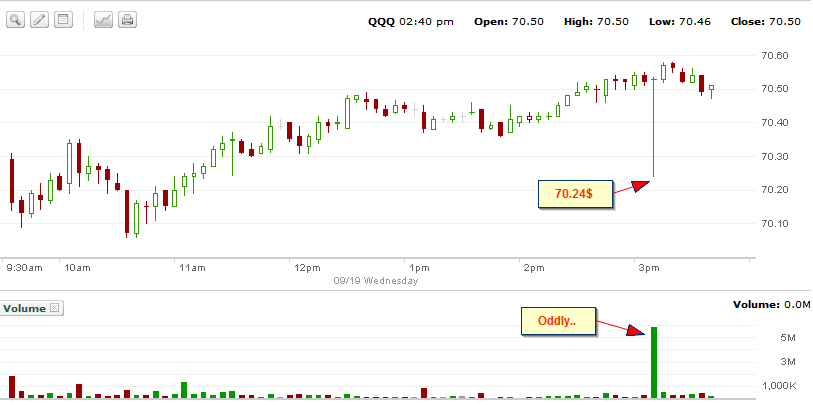Click the 3pm time axis label
This screenshot has width=813, height=405.
(x=649, y=268)
